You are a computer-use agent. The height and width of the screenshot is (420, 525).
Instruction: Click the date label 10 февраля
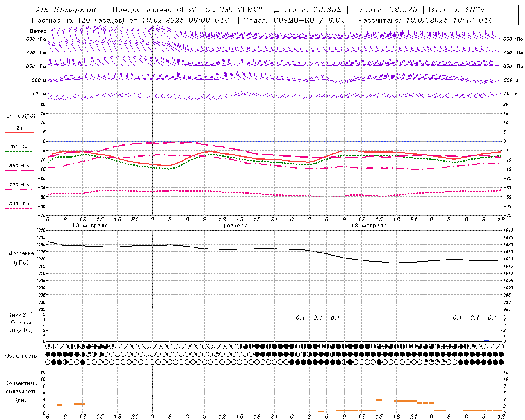(x=90, y=226)
